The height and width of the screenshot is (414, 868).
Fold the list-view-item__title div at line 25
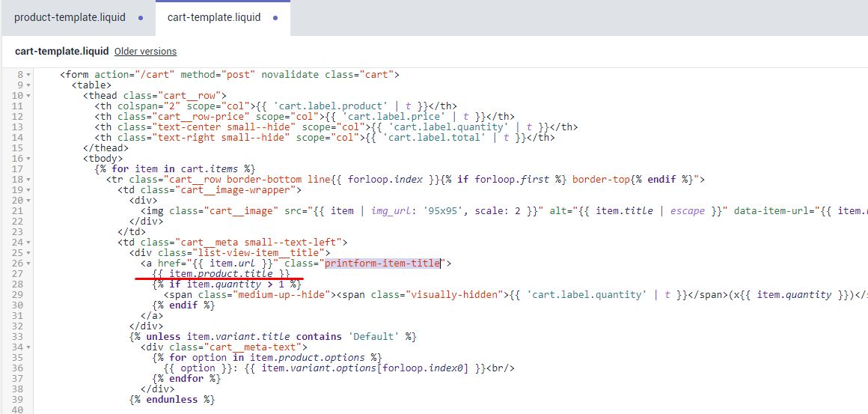point(28,253)
